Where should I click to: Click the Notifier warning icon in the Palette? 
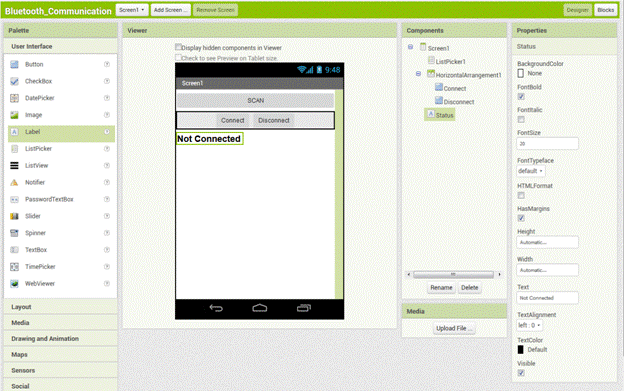(x=14, y=183)
